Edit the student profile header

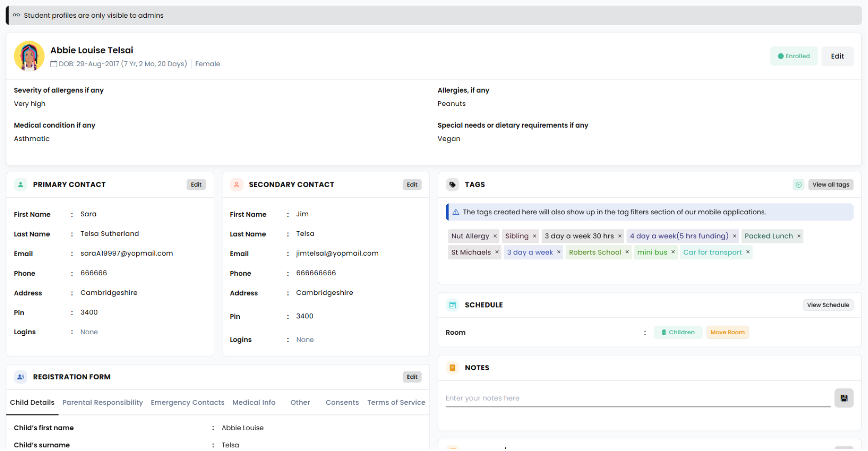point(837,56)
